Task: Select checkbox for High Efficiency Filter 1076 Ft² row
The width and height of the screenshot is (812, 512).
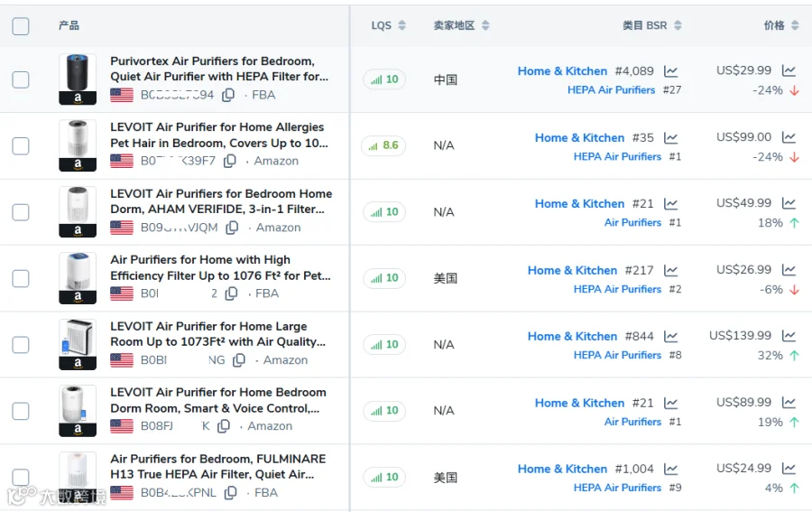Action: (x=21, y=278)
